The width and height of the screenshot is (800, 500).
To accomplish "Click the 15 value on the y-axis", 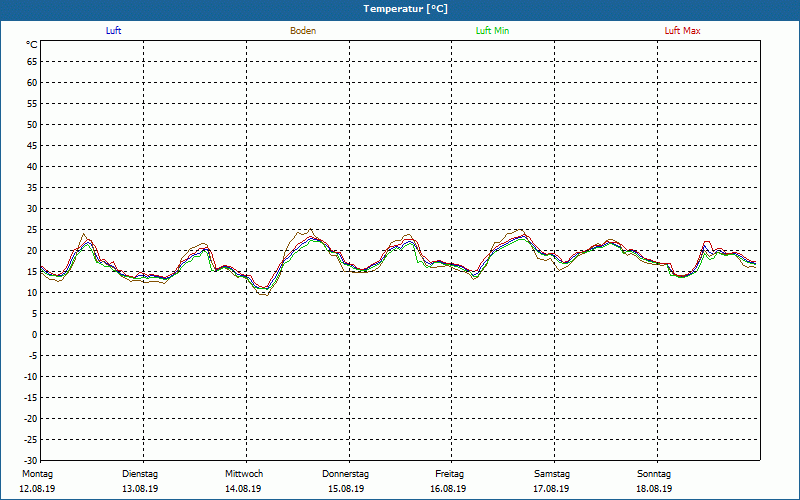I will 32,272.
